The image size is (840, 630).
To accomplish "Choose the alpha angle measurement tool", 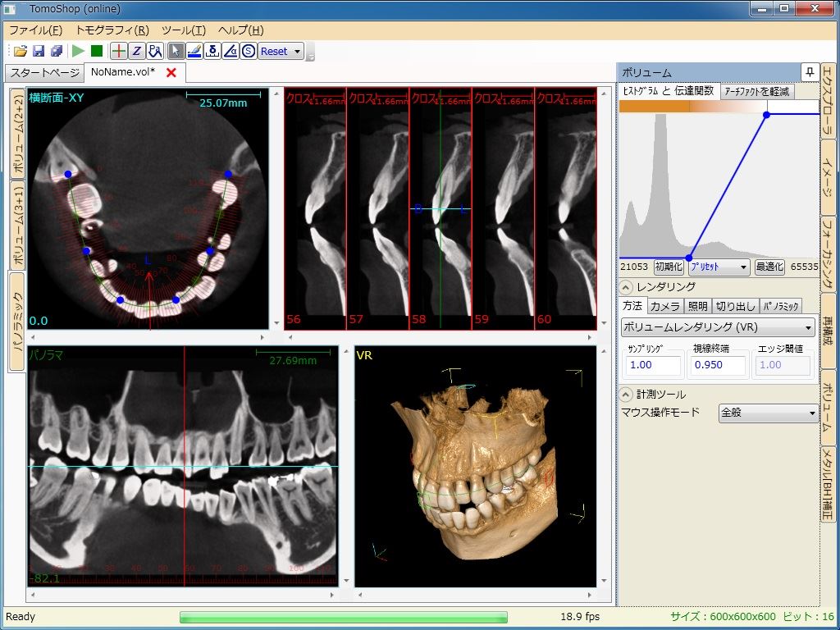I will point(231,51).
